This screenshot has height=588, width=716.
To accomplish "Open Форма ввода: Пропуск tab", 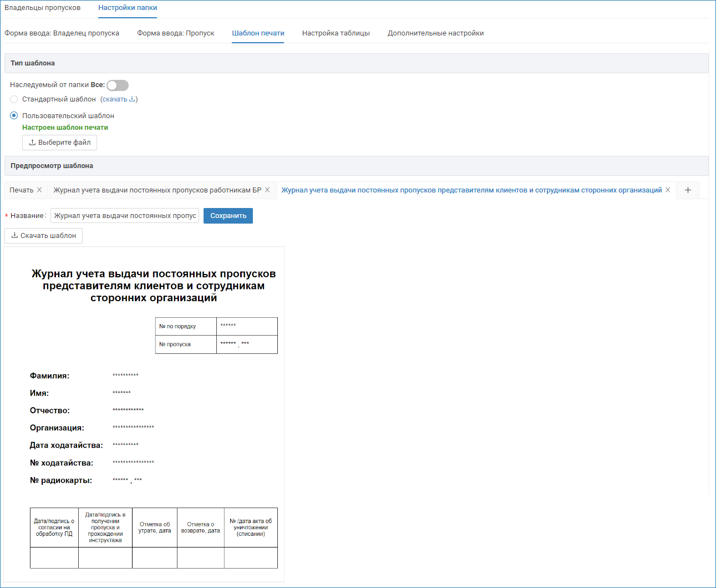I will coord(176,33).
